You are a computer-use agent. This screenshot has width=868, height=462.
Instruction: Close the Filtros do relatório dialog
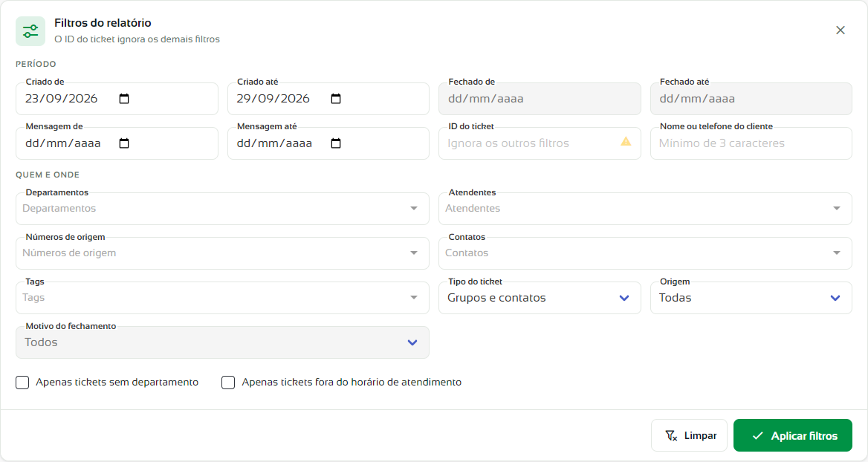tap(841, 30)
